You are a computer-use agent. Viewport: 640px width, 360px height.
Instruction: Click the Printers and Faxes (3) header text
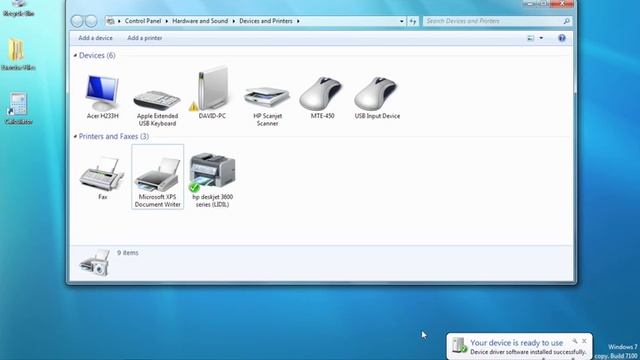[x=114, y=136]
